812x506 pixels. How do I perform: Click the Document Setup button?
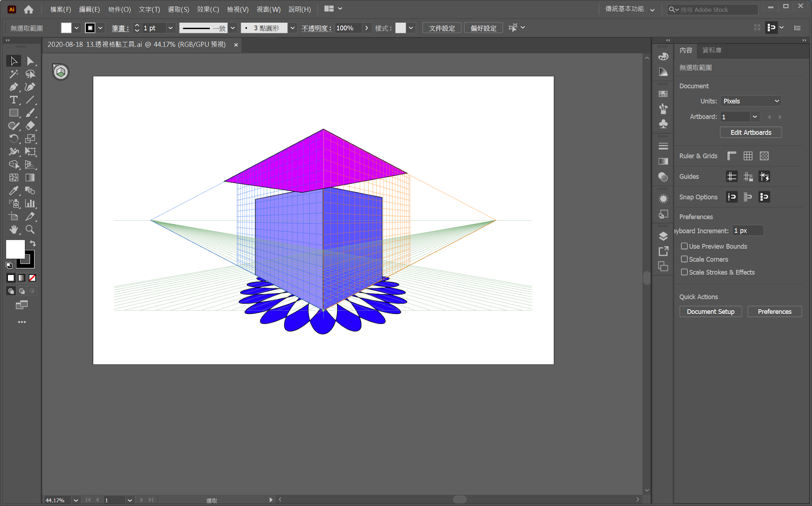coord(710,312)
